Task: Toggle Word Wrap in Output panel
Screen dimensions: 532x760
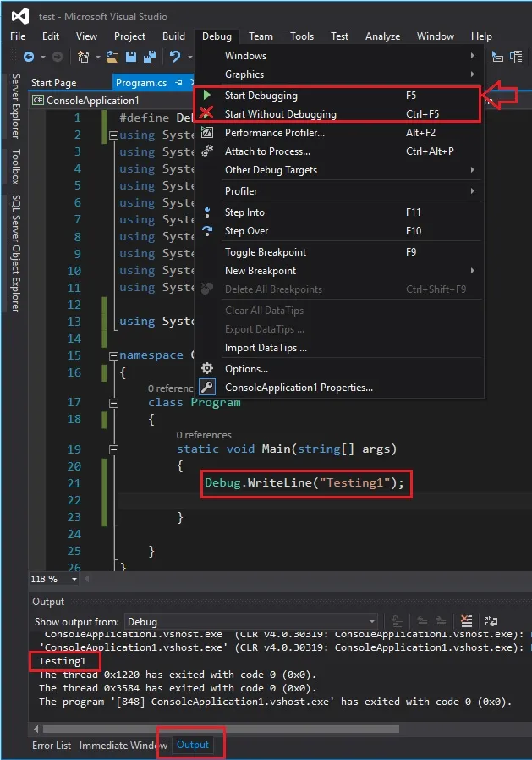Action: [x=491, y=621]
